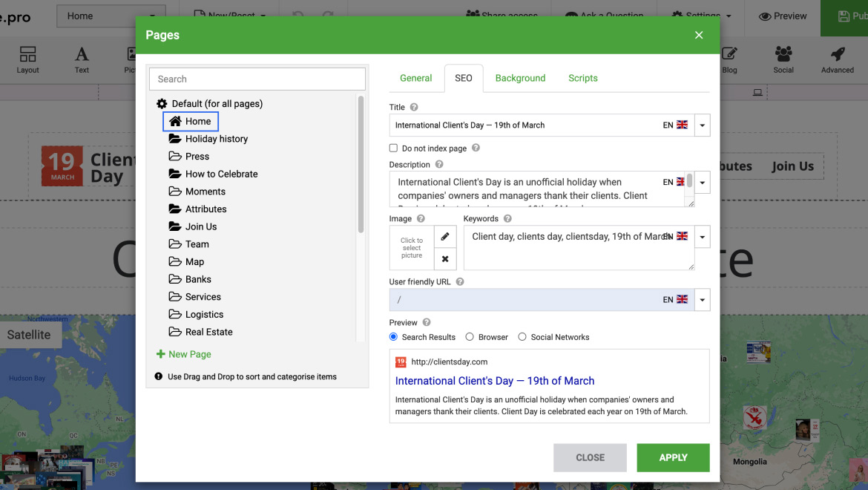Viewport: 868px width, 490px height.
Task: Click the Layout tool icon
Action: [x=28, y=59]
